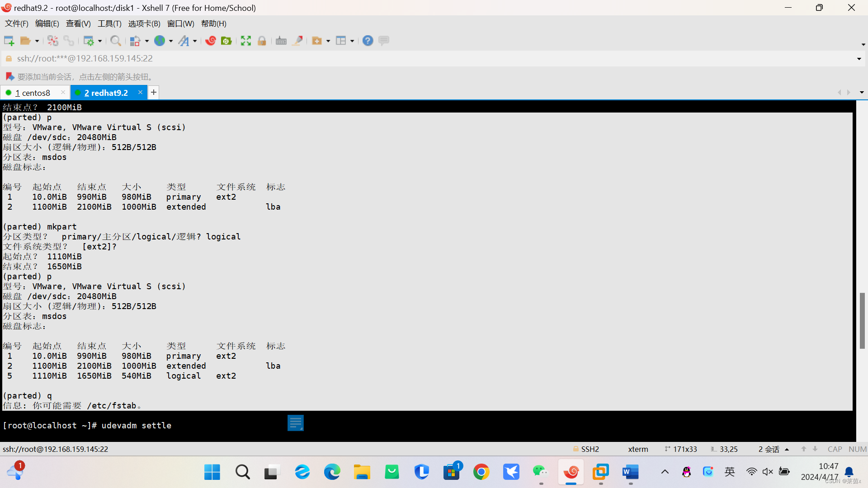Open the 工具(T) menu
Screen dimensions: 868x488
coord(109,23)
